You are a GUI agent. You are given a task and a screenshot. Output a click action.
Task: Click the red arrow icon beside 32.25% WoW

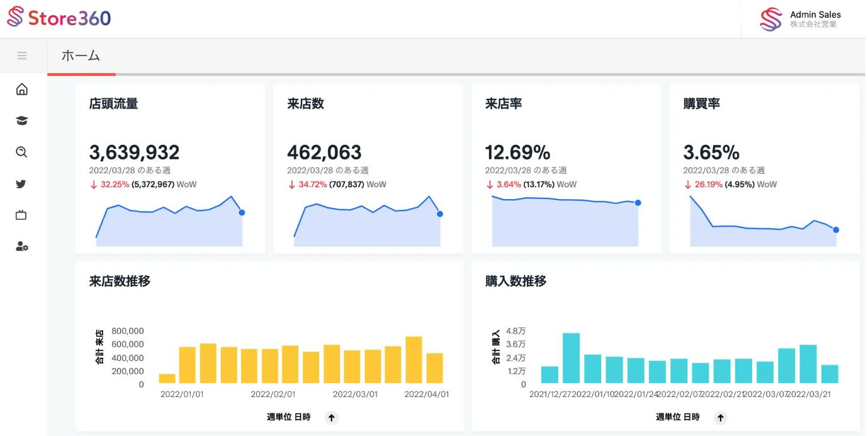click(94, 184)
